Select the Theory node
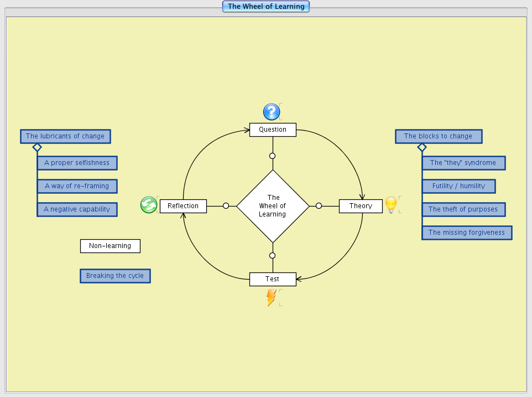Image resolution: width=532 pixels, height=397 pixels. 361,206
